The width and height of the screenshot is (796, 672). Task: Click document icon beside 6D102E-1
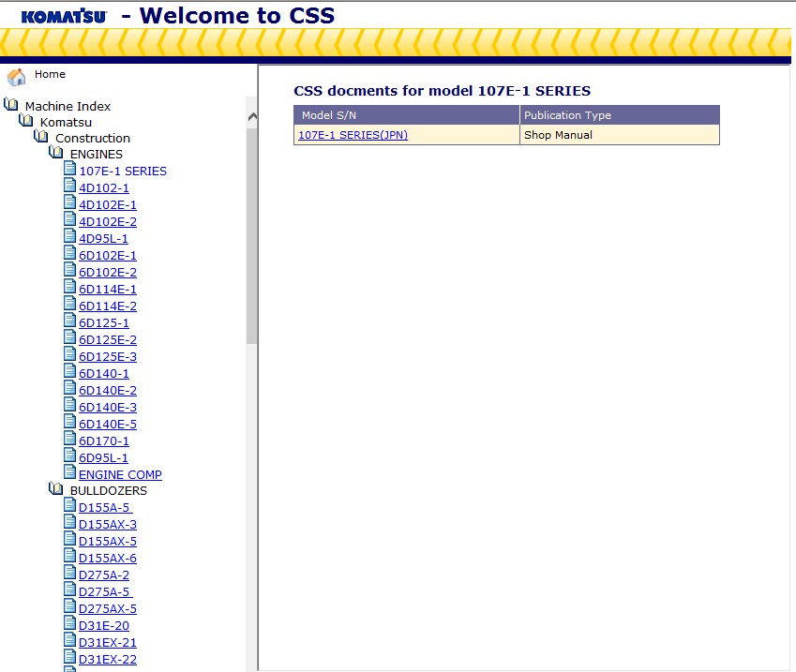click(x=70, y=253)
